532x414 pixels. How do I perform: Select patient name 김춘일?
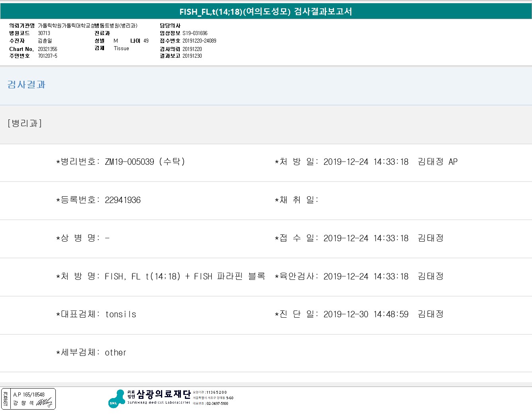click(x=45, y=41)
